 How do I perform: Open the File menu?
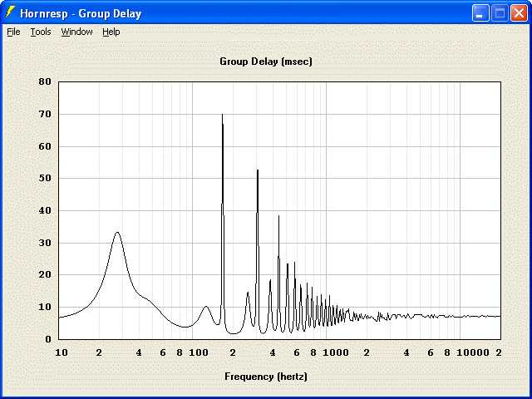(13, 32)
